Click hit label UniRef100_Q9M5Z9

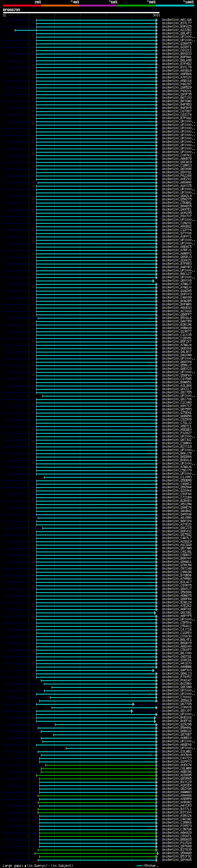coord(176,87)
